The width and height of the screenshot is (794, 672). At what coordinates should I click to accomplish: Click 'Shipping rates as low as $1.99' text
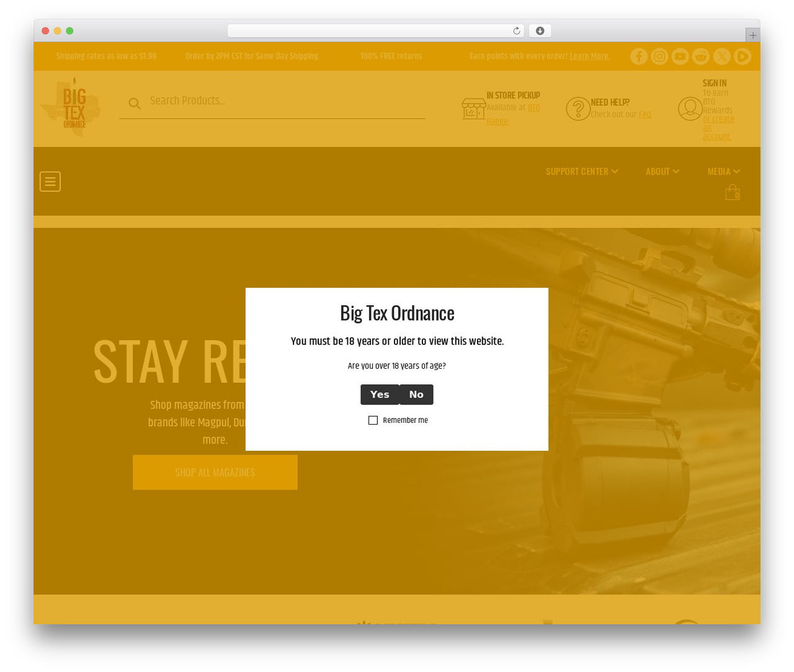pos(106,56)
